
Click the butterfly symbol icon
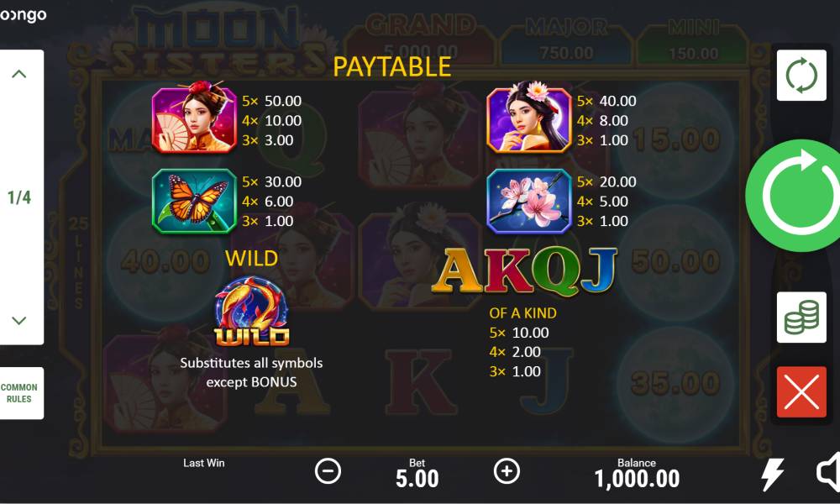(194, 201)
